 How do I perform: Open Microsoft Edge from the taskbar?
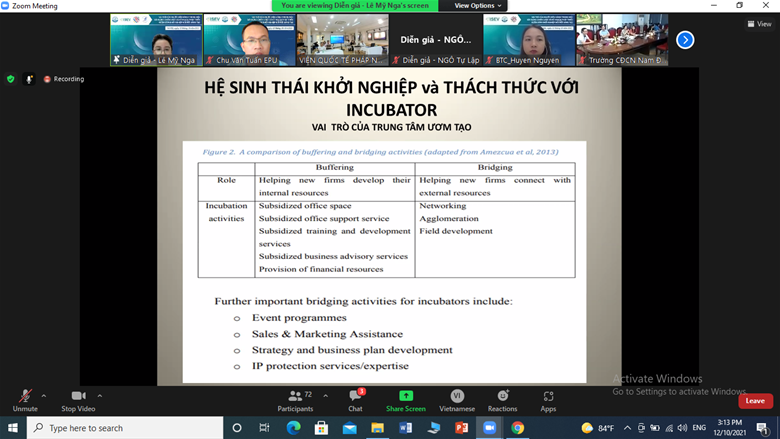(293, 428)
